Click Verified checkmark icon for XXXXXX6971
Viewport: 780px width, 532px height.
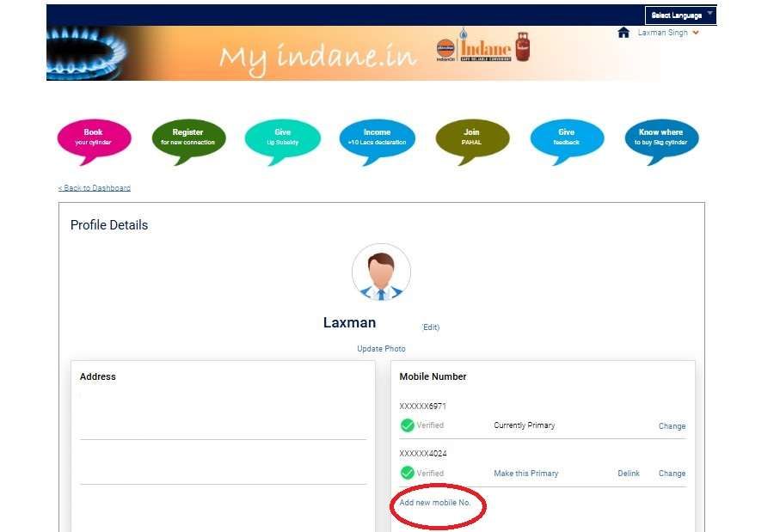coord(408,425)
